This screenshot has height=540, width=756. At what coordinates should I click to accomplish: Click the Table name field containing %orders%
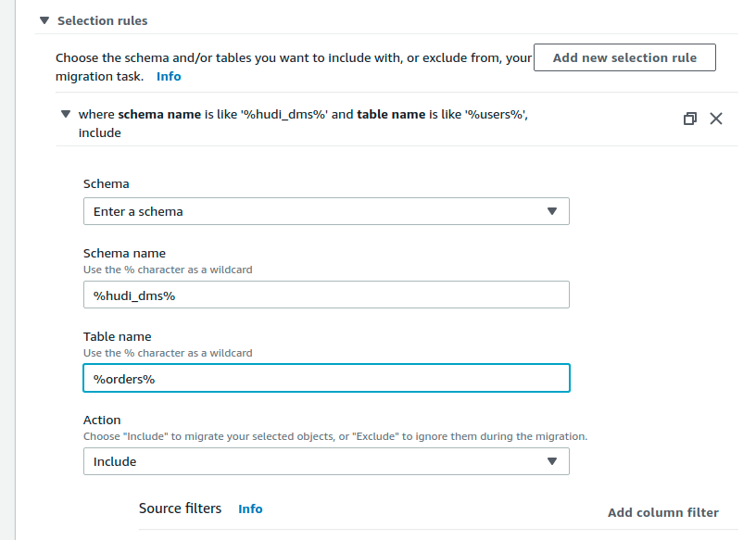[x=326, y=378]
